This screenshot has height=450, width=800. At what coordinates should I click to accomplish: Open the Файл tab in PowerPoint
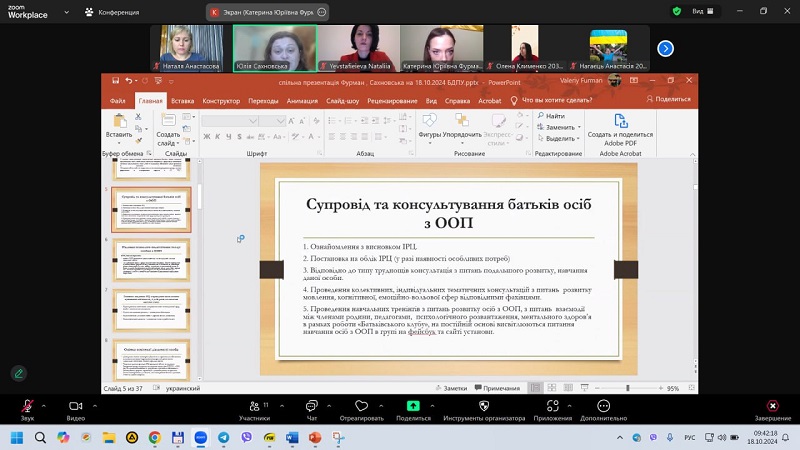point(117,101)
